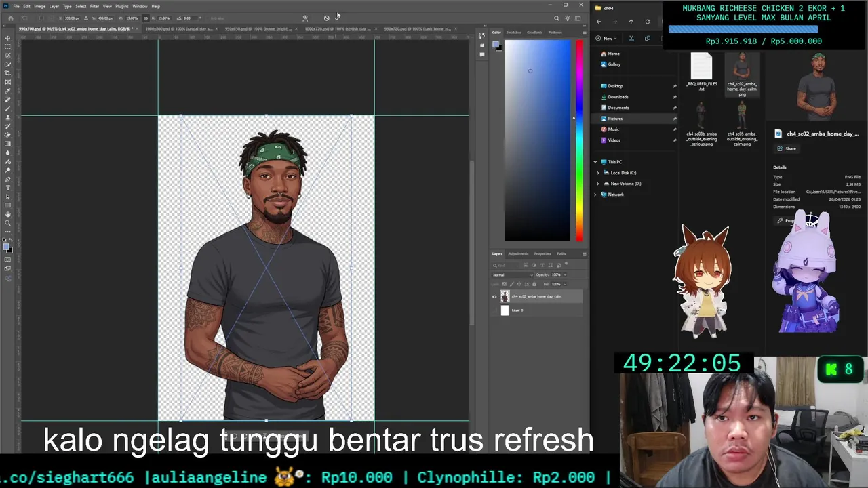This screenshot has height=488, width=868.
Task: Switch to the Adjustments panel tab
Action: coord(518,253)
